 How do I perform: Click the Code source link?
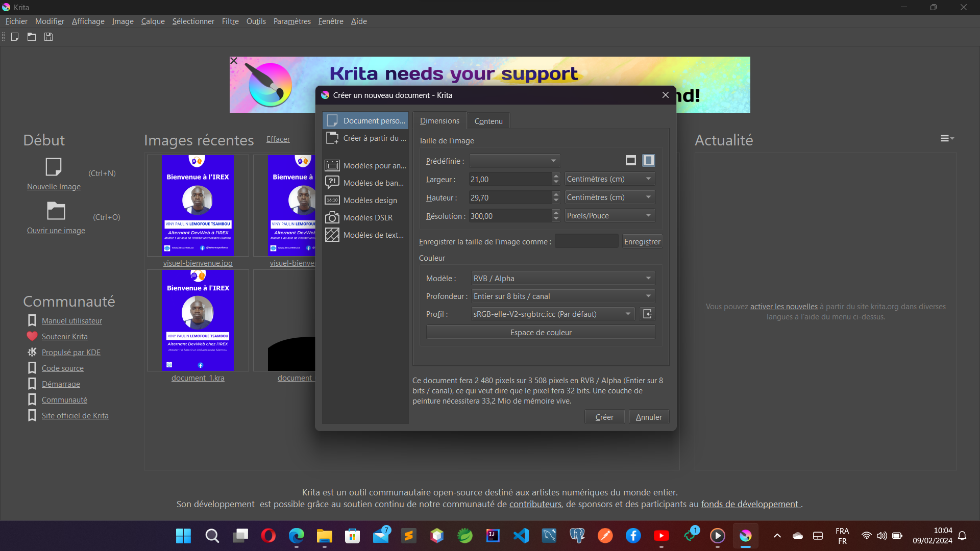[x=63, y=368]
